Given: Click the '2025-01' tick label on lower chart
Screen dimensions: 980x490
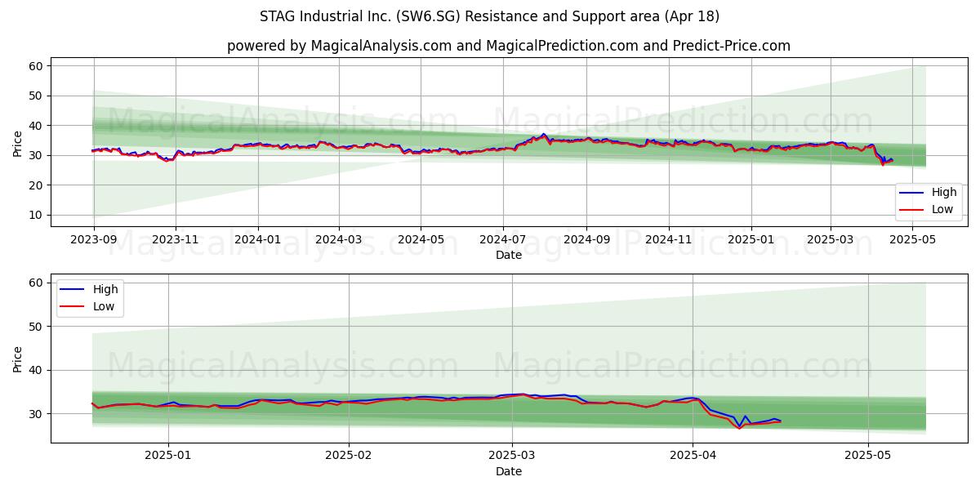Looking at the screenshot, I should pos(167,457).
